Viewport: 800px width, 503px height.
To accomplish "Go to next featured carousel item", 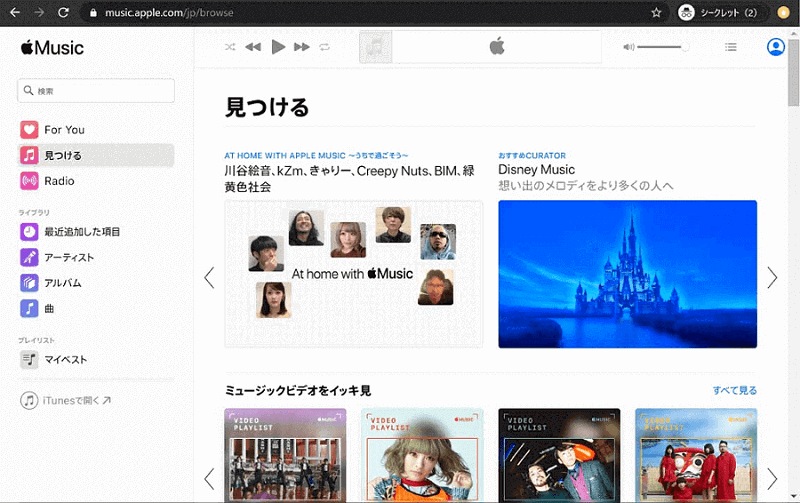I will tap(772, 278).
